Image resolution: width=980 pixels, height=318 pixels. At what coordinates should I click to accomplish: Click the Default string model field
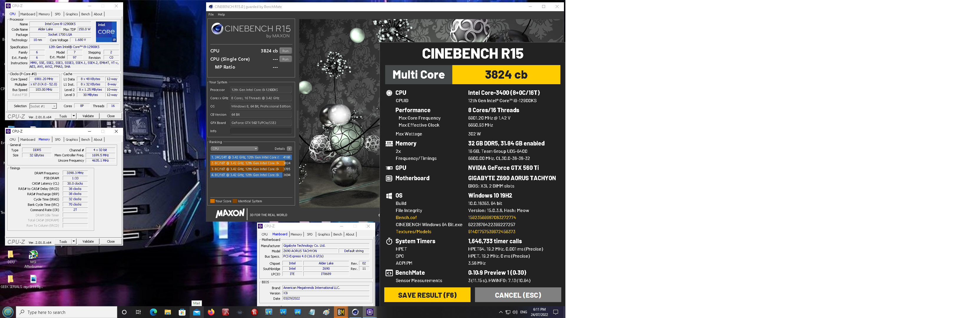(x=354, y=251)
